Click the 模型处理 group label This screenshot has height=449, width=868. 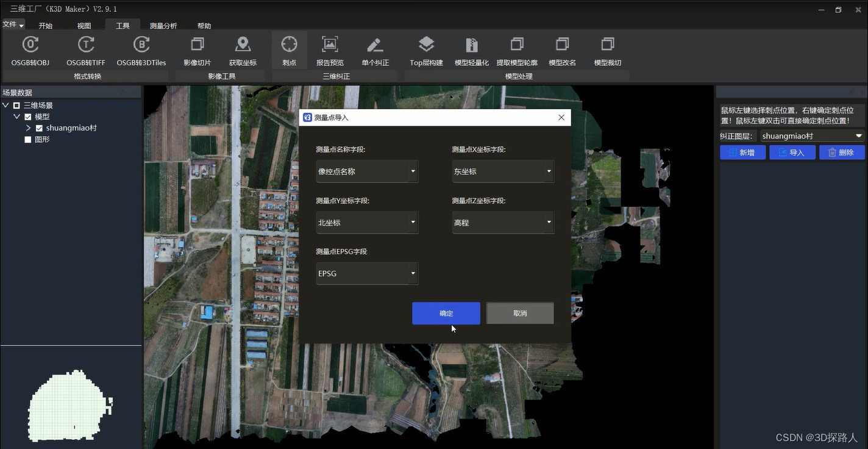tap(519, 76)
